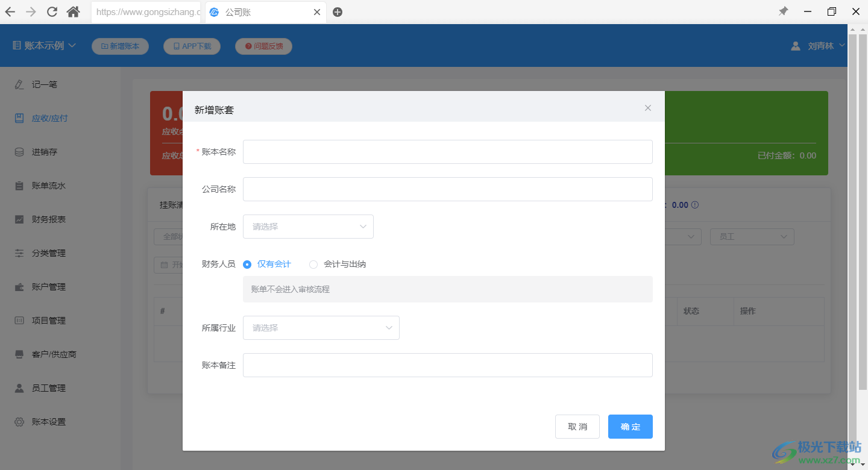This screenshot has width=868, height=470.
Task: Open the 所属行业 dropdown
Action: (x=321, y=328)
